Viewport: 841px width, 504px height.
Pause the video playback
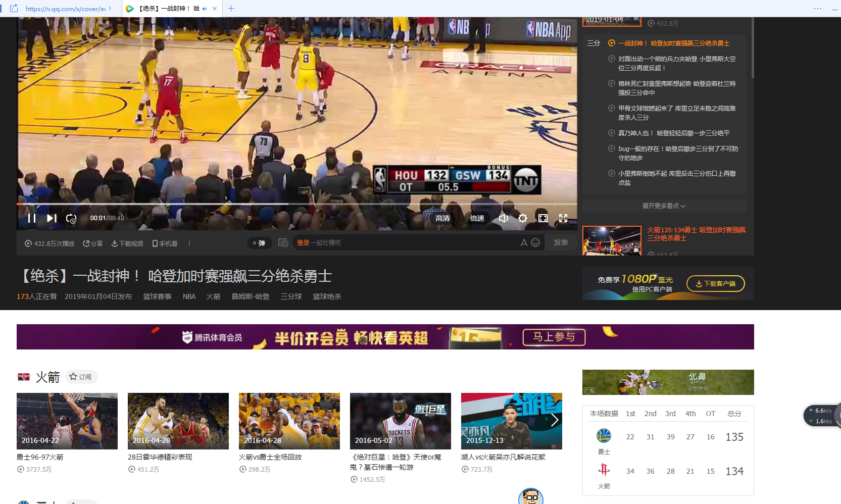pos(31,218)
